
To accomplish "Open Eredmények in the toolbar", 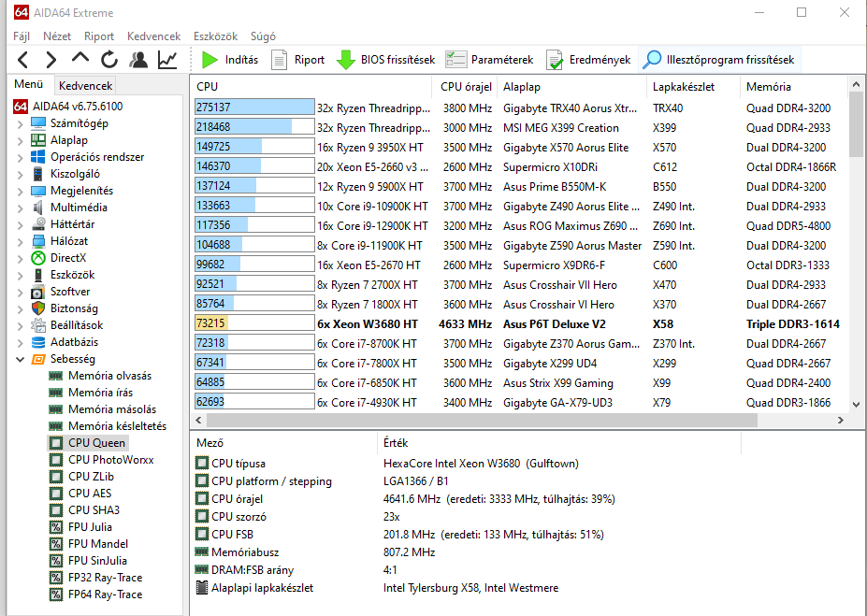I will pos(588,60).
